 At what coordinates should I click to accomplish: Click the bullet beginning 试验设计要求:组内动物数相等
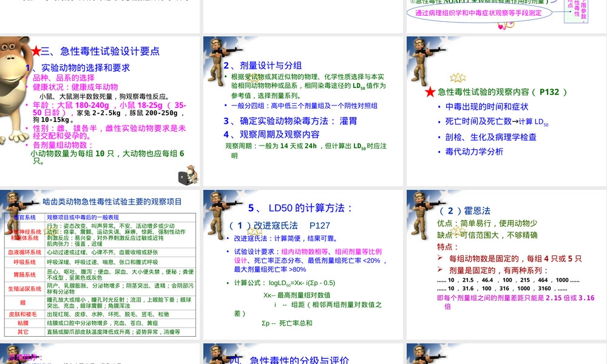tap(310, 260)
